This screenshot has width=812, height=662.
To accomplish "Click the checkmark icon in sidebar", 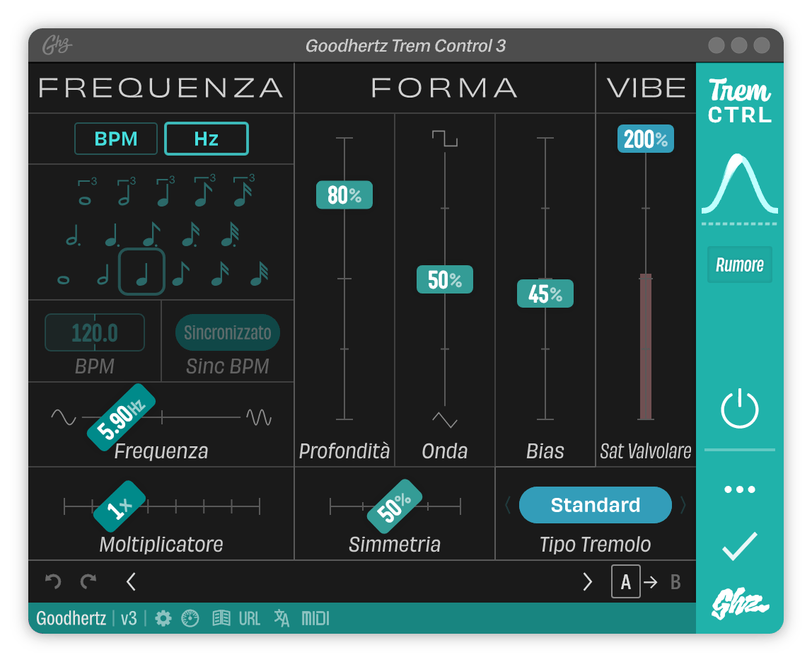I will point(740,546).
